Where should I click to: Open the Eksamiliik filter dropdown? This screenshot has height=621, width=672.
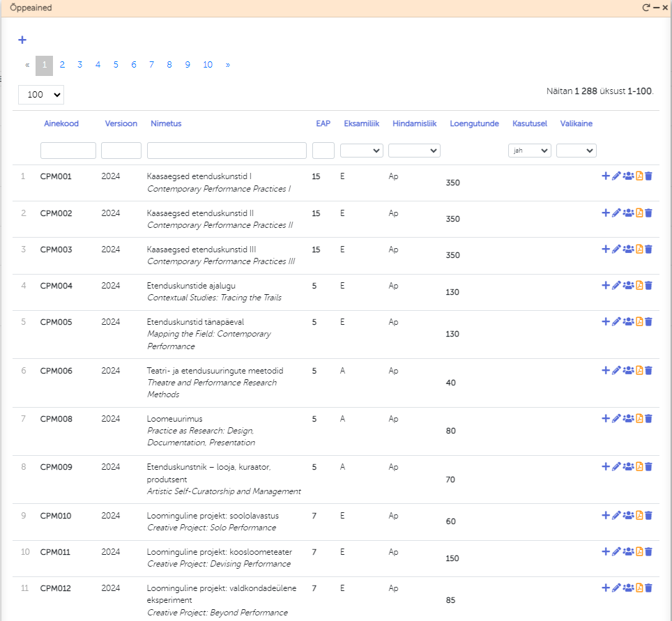point(361,151)
